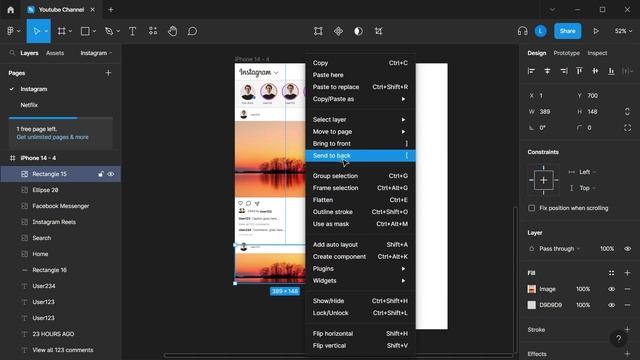Toggle layer visibility eye in Layer section

(627, 249)
